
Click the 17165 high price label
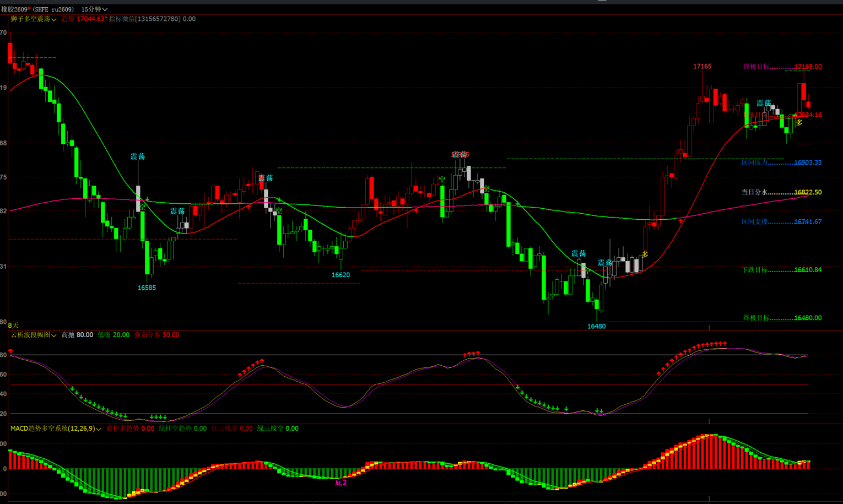click(702, 66)
